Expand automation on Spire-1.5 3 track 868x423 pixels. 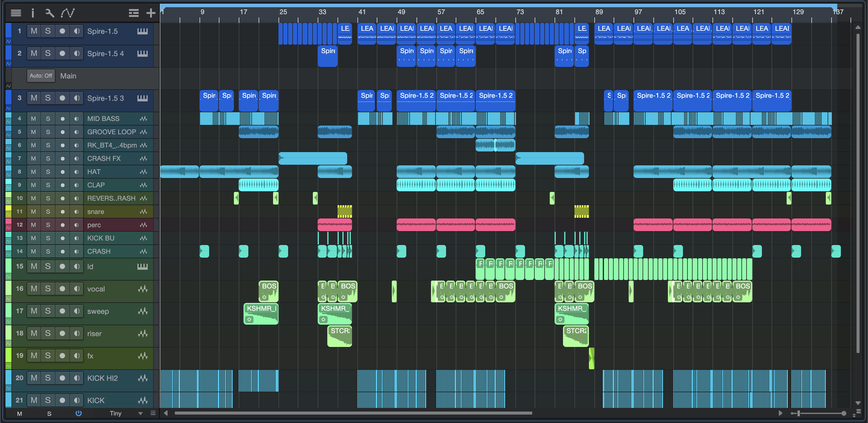pos(8,109)
